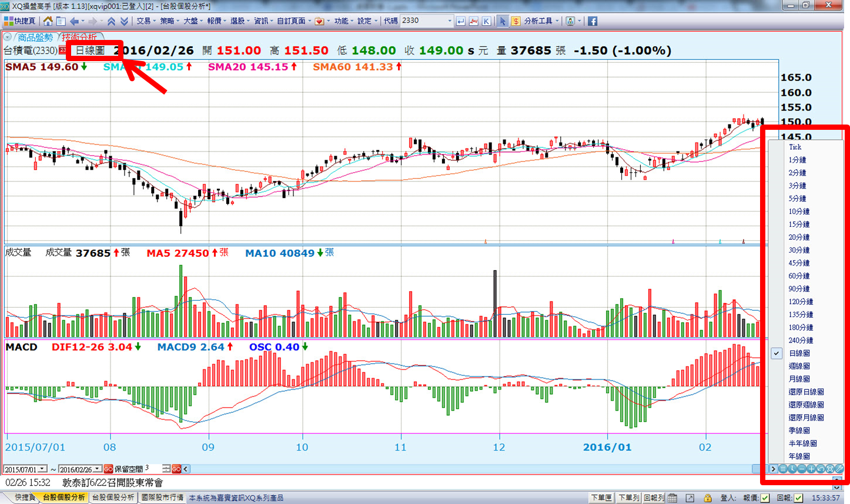Select 週線圖 in the period list
Viewport: 850px width, 504px height.
tap(799, 366)
